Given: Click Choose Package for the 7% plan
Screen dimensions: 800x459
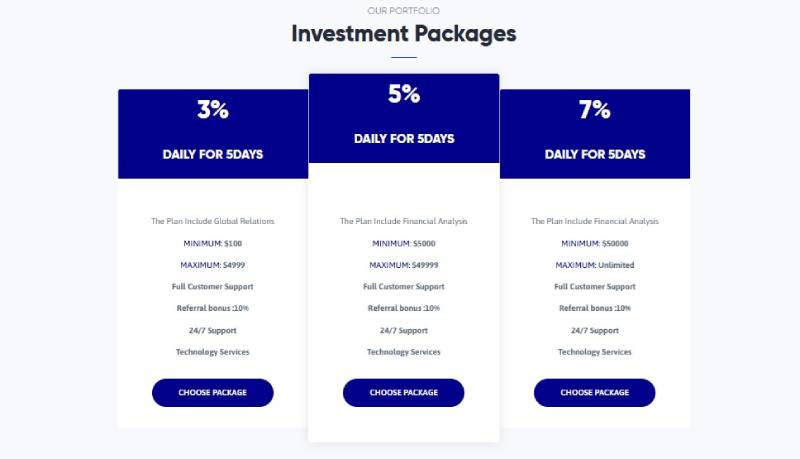Looking at the screenshot, I should [594, 393].
